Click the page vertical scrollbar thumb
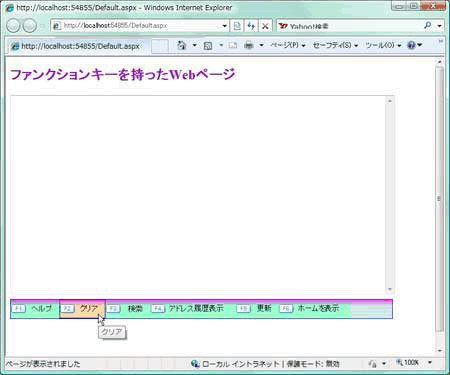Image resolution: width=450 pixels, height=375 pixels. pos(439,199)
